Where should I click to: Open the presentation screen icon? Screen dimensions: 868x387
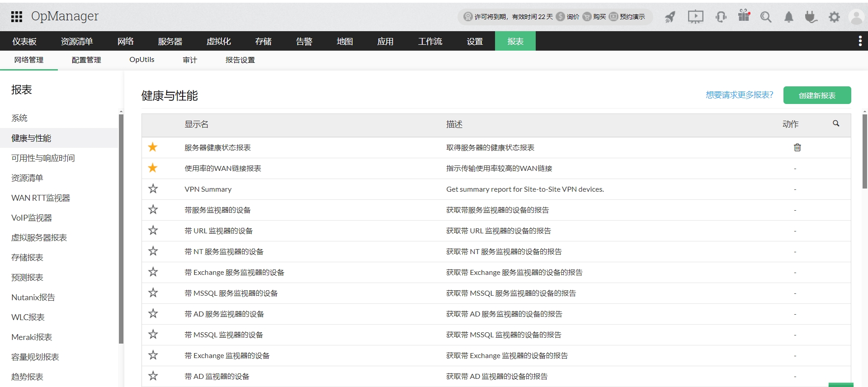[x=695, y=17]
